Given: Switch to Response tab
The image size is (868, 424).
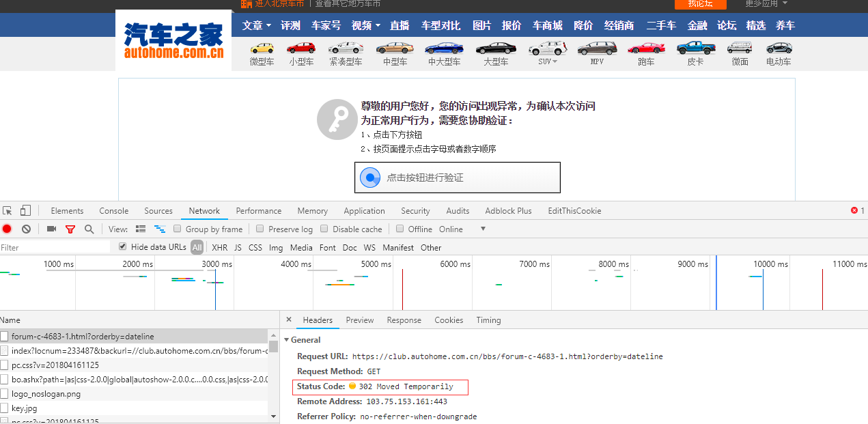Looking at the screenshot, I should click(x=404, y=320).
